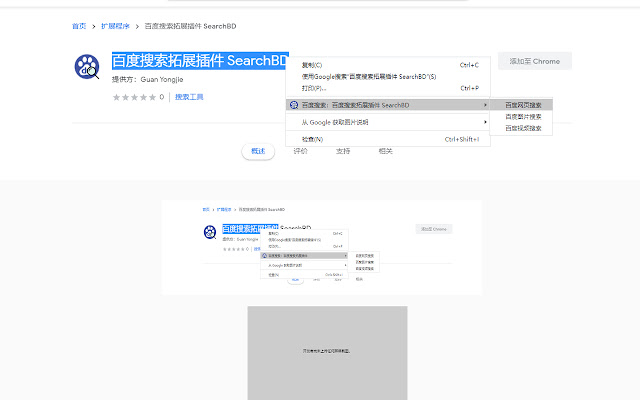Select 从 Google 获取图片说明 menu entry
640x400 pixels.
coord(388,122)
